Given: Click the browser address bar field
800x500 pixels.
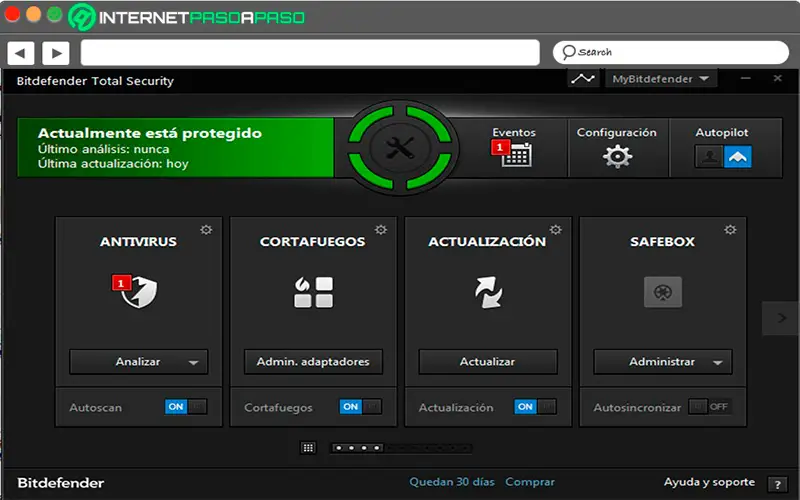Looking at the screenshot, I should (310, 53).
